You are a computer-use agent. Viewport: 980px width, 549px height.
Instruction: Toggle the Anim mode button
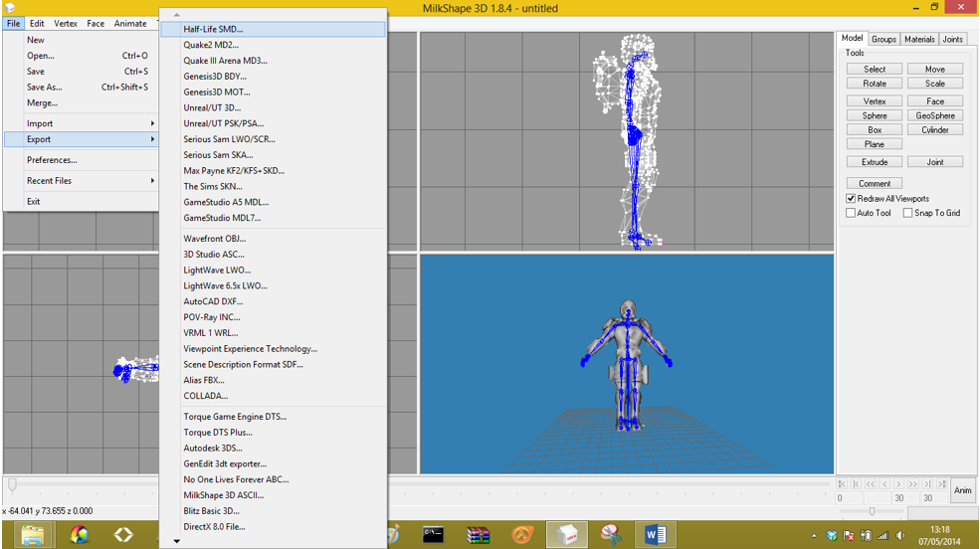962,491
